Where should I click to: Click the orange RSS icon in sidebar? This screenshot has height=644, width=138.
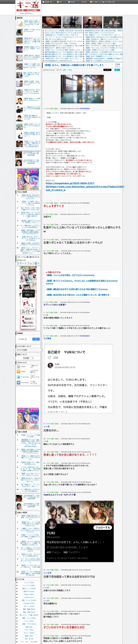pos(18,371)
